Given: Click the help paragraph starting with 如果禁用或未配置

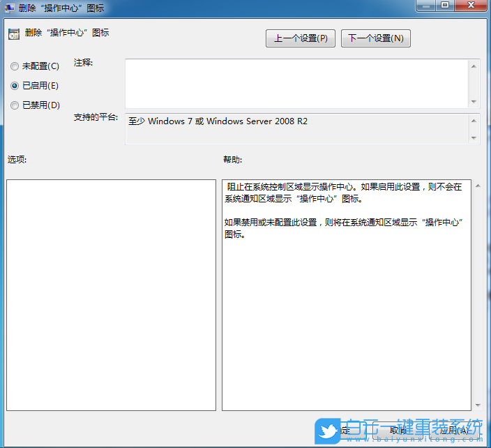Looking at the screenshot, I should point(344,228).
